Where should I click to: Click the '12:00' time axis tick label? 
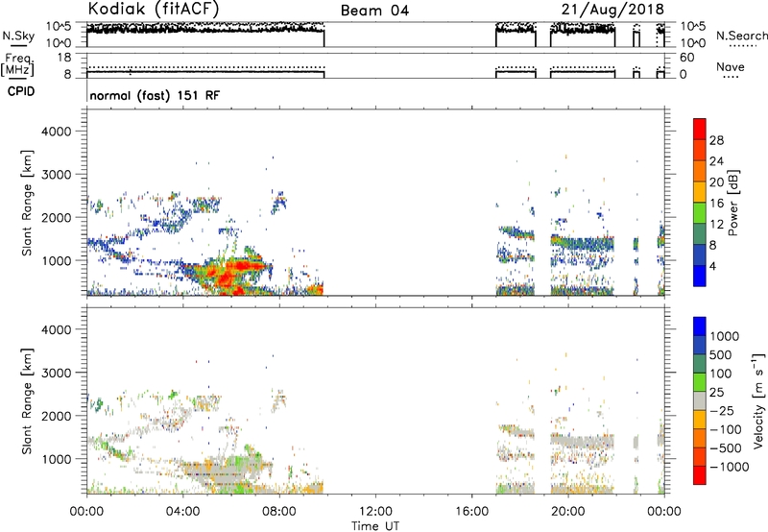(375, 511)
